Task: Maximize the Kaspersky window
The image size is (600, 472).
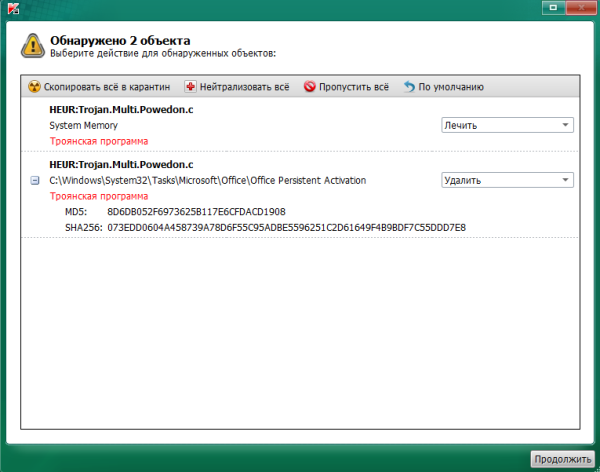Action: pos(553,8)
